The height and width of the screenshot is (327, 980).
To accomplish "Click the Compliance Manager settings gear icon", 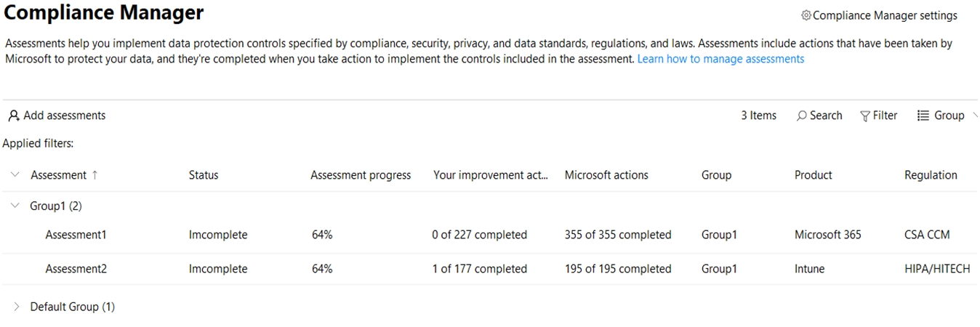I will click(806, 15).
